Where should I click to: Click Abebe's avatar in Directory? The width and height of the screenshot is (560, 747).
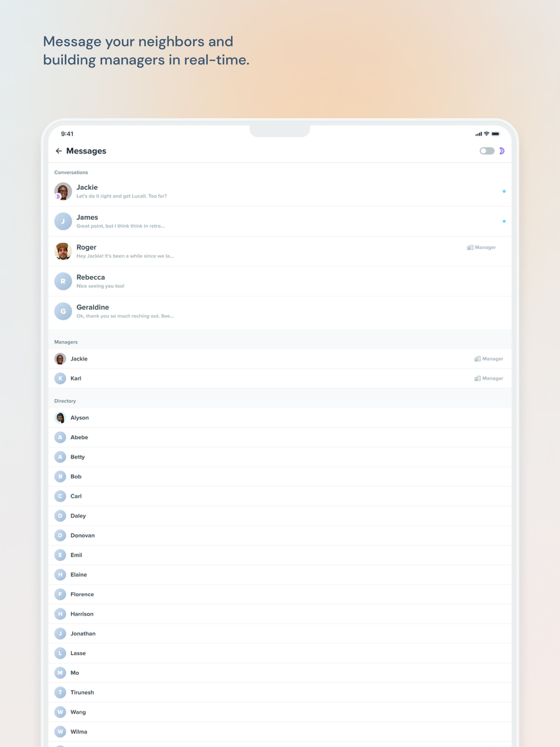pos(60,437)
